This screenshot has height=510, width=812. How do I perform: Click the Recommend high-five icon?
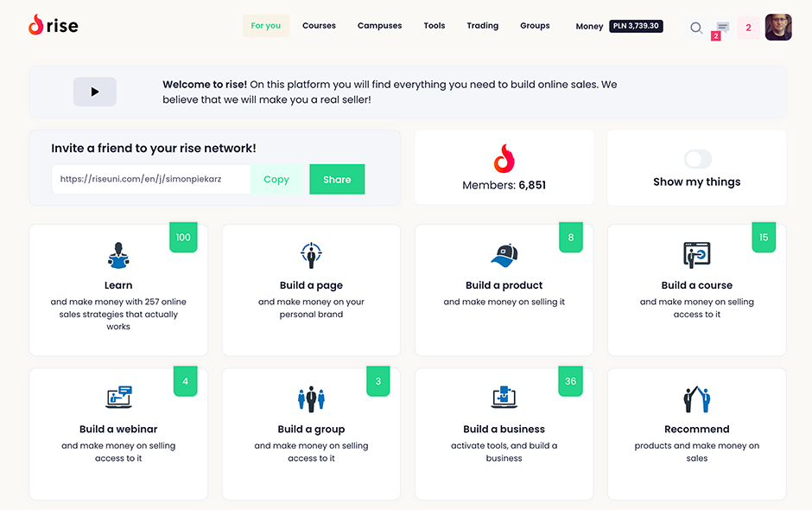[x=696, y=398]
